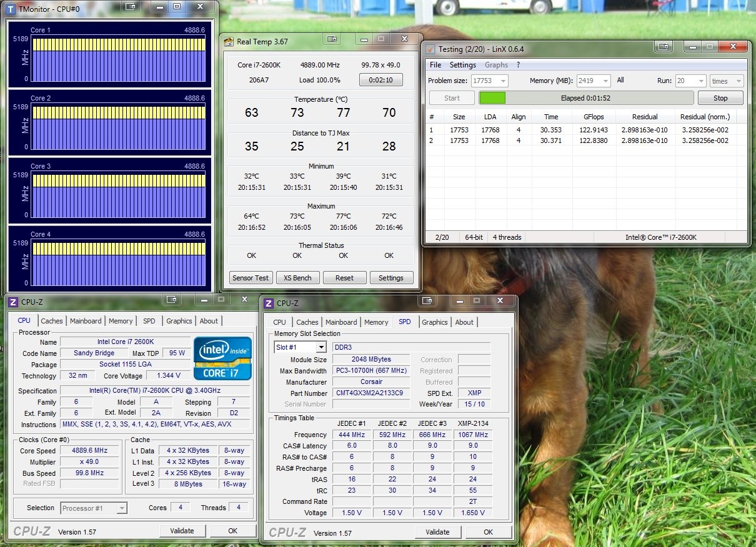Click the Name field 'Intel Core i7 2600K'
This screenshot has width=756, height=547.
click(126, 342)
